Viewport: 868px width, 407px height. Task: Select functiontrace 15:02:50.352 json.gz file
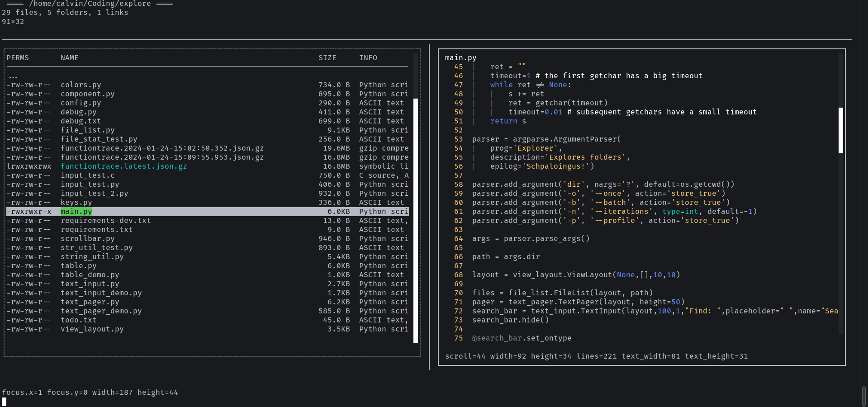point(207,148)
